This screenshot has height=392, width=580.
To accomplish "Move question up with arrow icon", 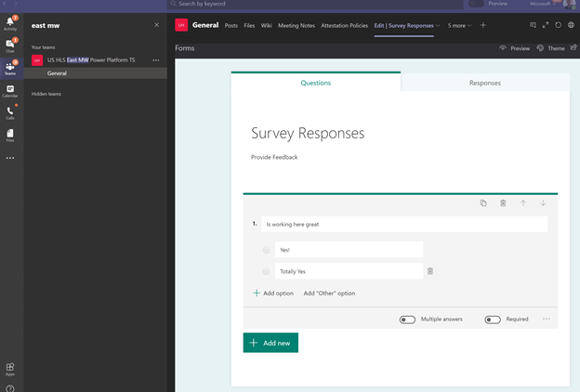I will 523,203.
